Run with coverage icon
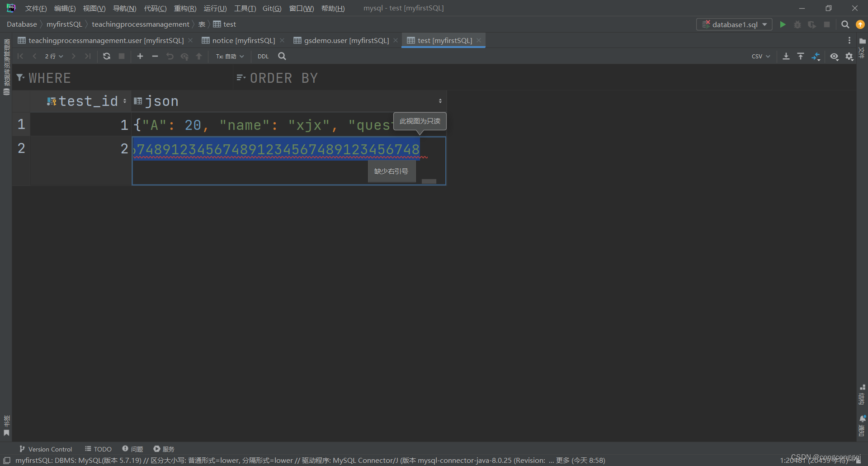868x466 pixels. tap(812, 24)
